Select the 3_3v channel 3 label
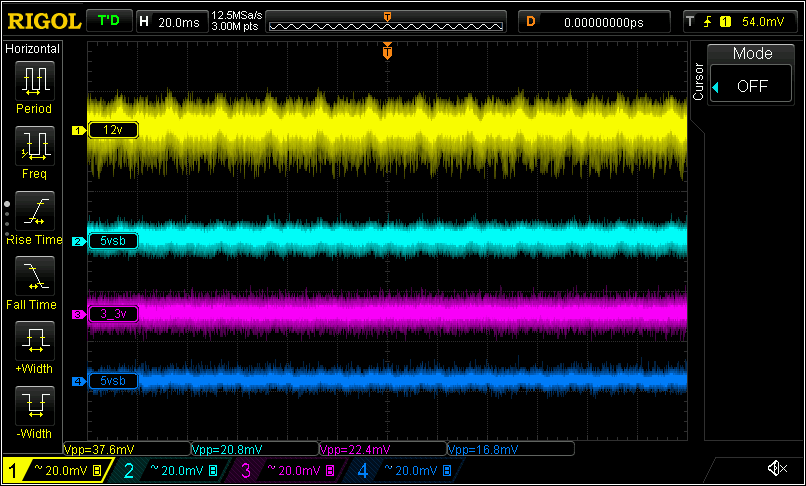This screenshot has width=806, height=486. 113,314
